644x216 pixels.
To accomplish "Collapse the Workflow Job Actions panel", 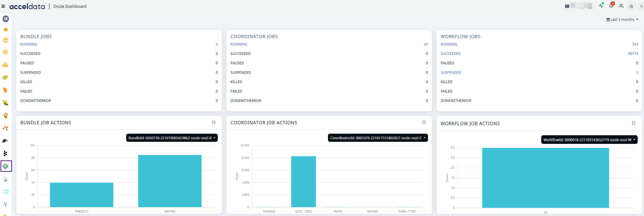I will 634,123.
